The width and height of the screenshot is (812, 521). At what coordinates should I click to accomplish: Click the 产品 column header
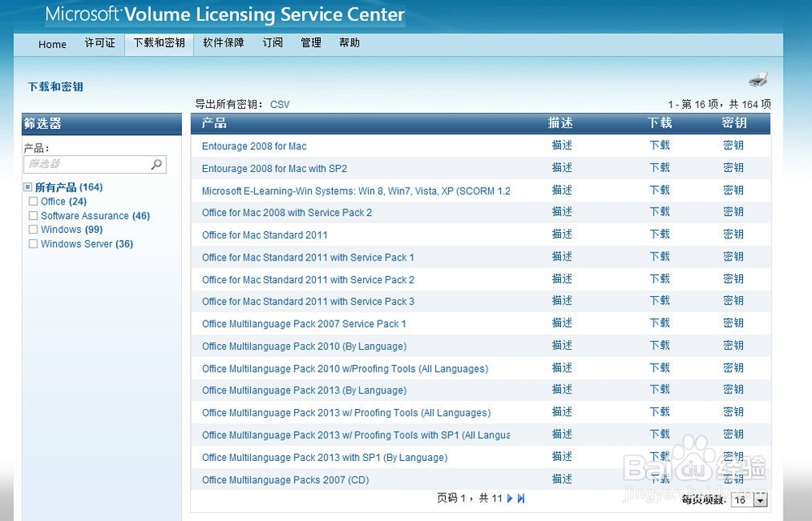(x=214, y=123)
